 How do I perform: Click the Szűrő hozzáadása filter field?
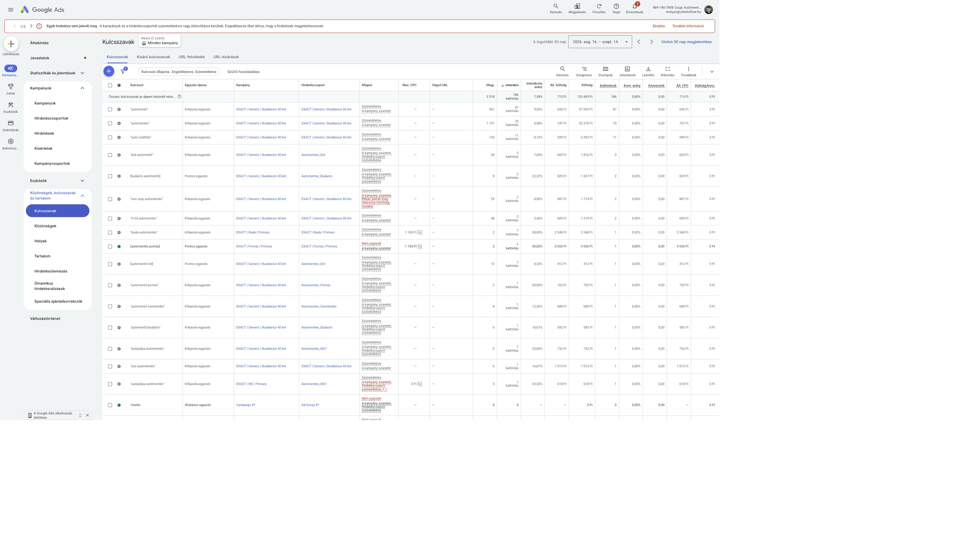click(243, 72)
